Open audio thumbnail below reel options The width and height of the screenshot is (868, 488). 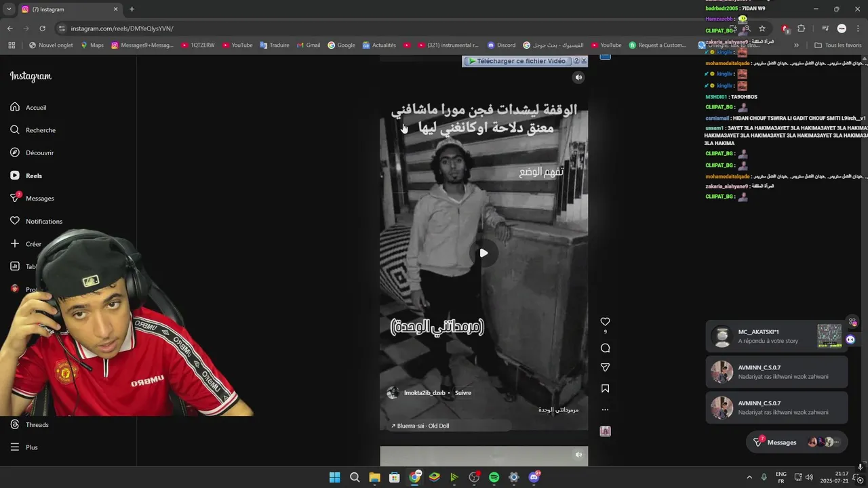(x=606, y=431)
